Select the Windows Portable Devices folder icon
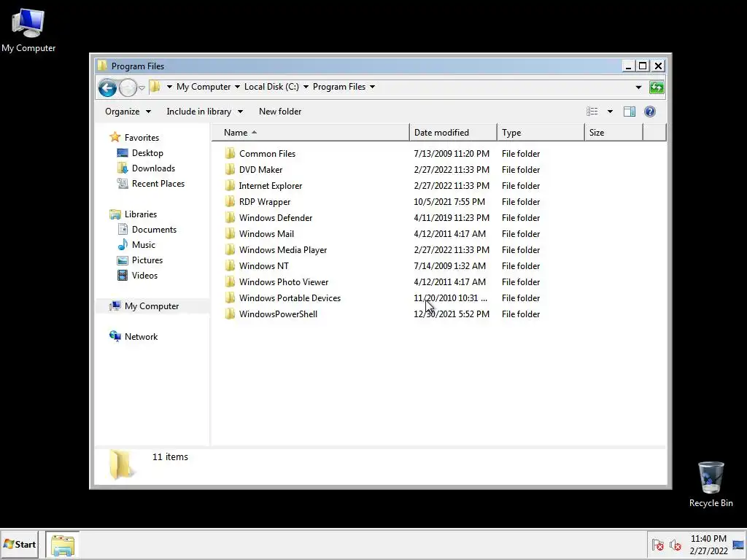747x560 pixels. [230, 297]
